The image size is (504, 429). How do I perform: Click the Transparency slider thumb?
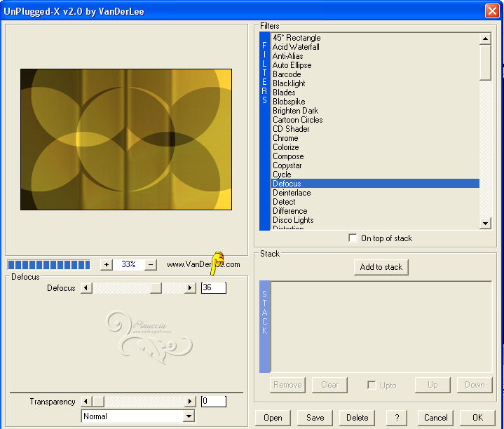(98, 402)
